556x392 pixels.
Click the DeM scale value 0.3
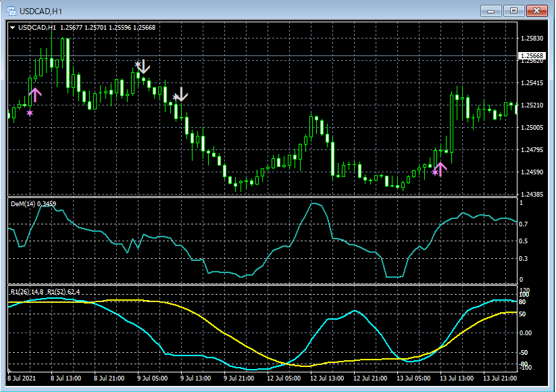click(x=524, y=259)
